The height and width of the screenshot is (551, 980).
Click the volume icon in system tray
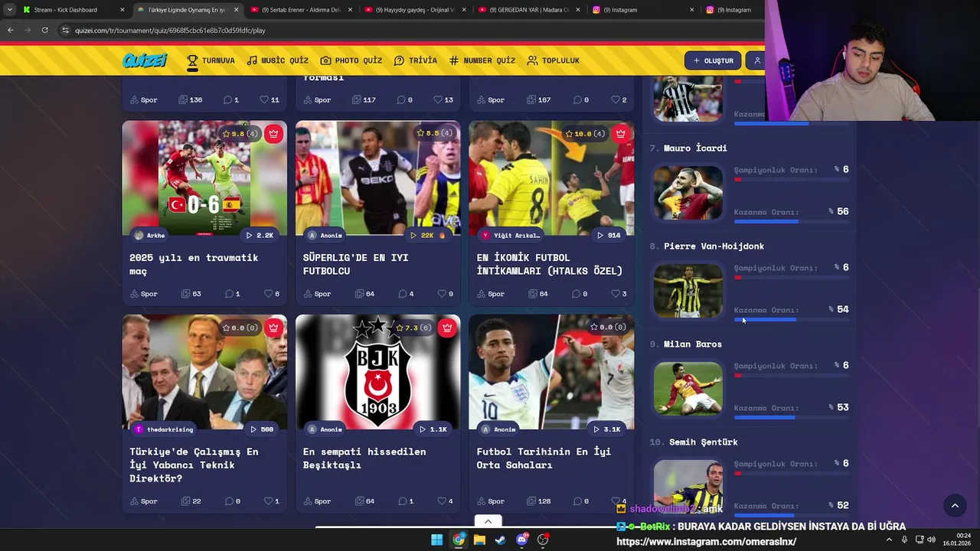(x=931, y=540)
